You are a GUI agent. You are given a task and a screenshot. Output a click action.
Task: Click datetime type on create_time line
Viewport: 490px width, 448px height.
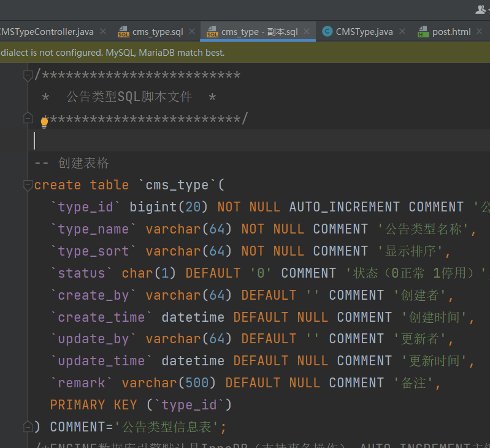tap(193, 317)
